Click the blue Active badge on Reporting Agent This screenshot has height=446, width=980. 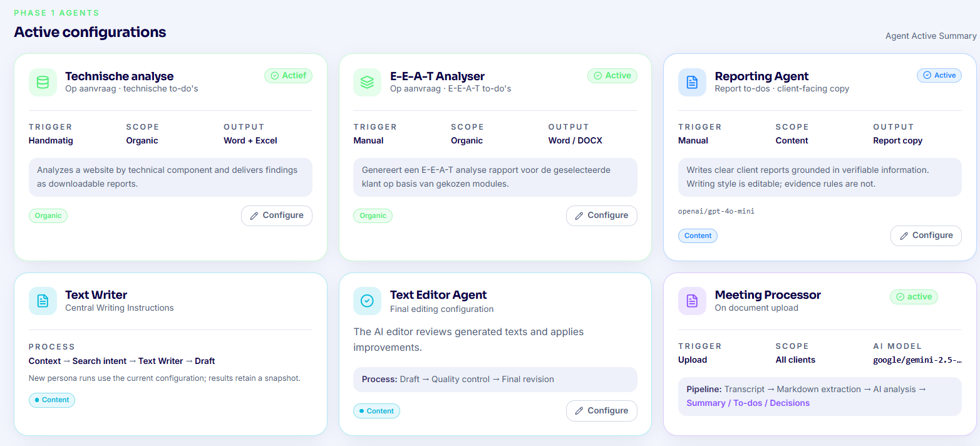point(939,75)
